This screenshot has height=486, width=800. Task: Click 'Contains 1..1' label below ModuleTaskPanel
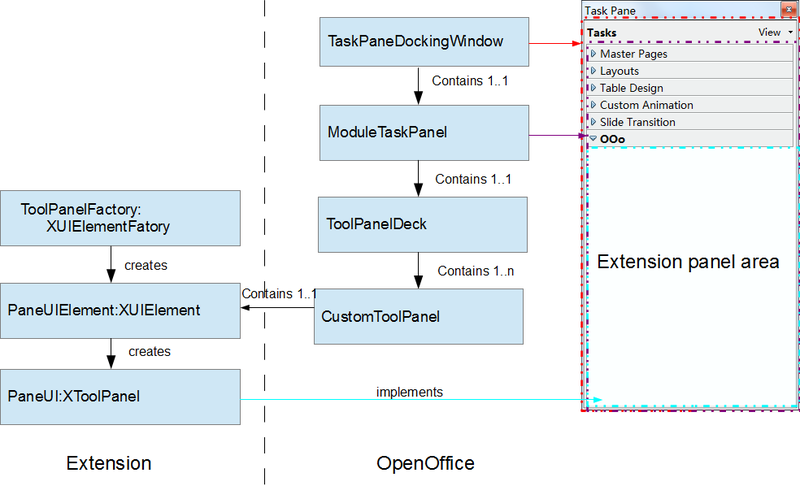473,179
